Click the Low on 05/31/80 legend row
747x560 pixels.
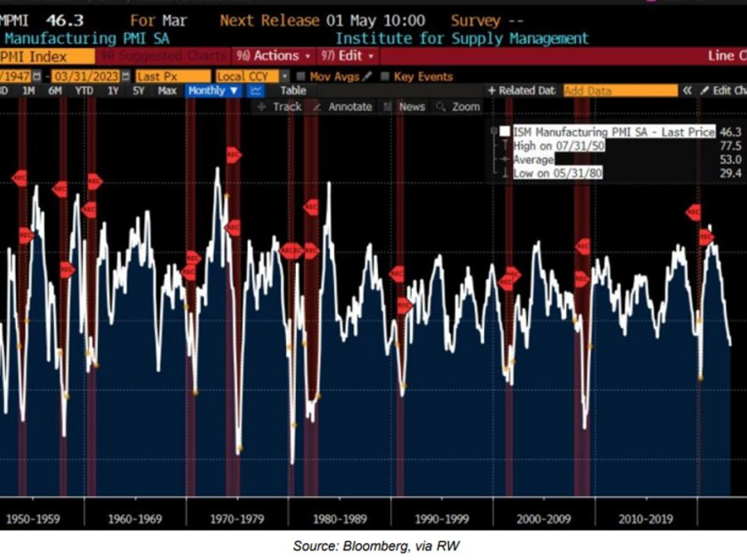coord(558,173)
